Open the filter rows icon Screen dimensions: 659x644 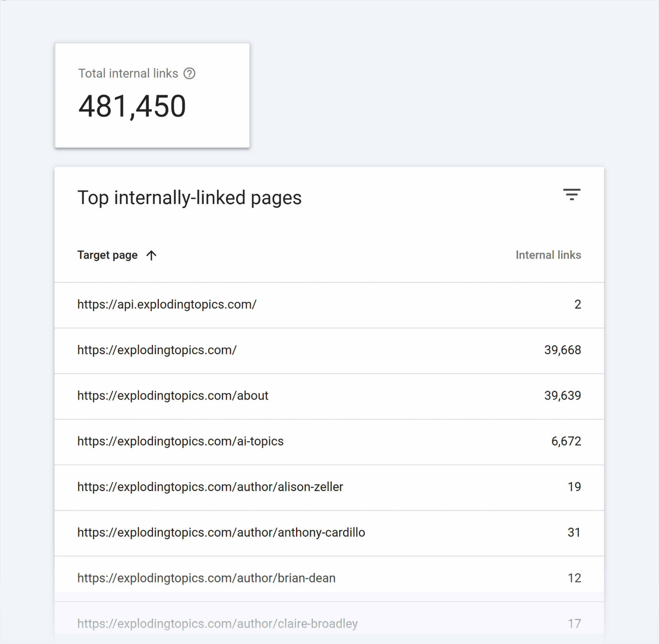[x=571, y=194]
